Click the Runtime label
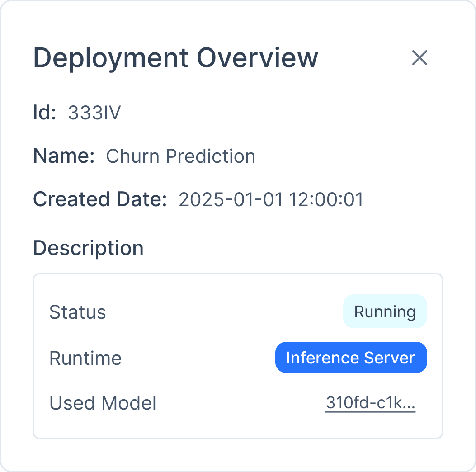This screenshot has height=472, width=476. click(x=85, y=358)
